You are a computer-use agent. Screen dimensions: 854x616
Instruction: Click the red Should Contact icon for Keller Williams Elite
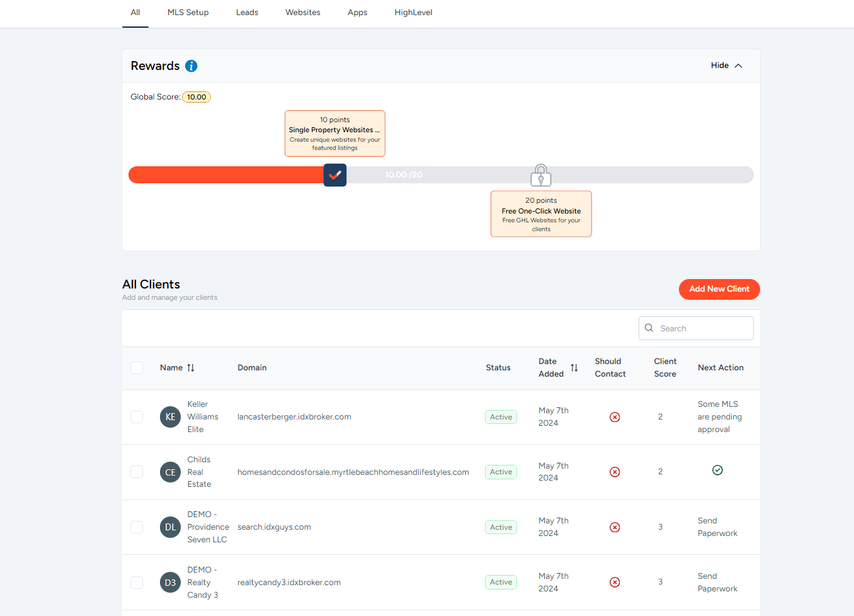[x=615, y=416]
